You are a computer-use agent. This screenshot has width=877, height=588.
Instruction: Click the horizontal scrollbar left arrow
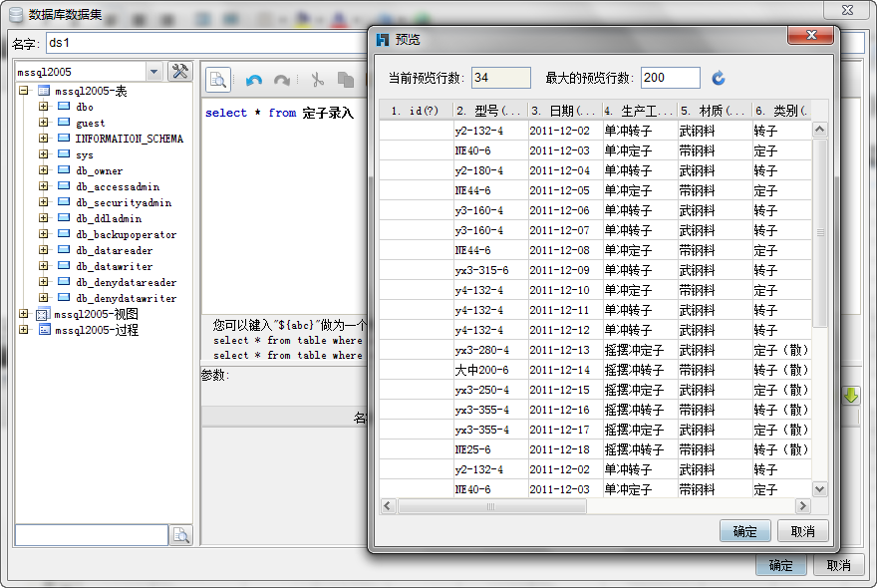pyautogui.click(x=387, y=506)
